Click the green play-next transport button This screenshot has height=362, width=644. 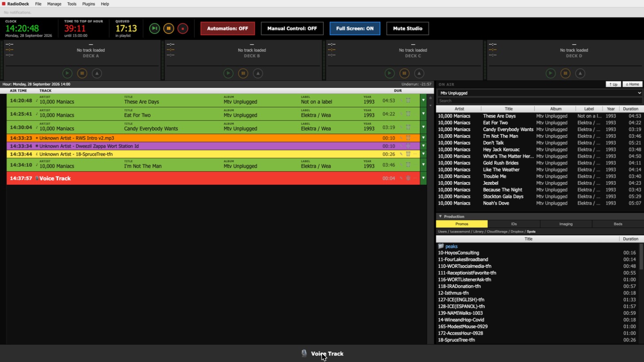click(x=154, y=28)
